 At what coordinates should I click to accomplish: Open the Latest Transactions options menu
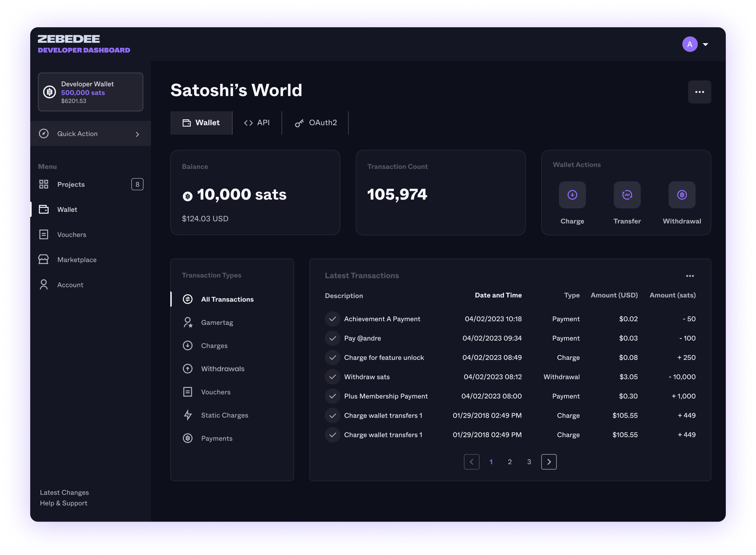coord(690,275)
